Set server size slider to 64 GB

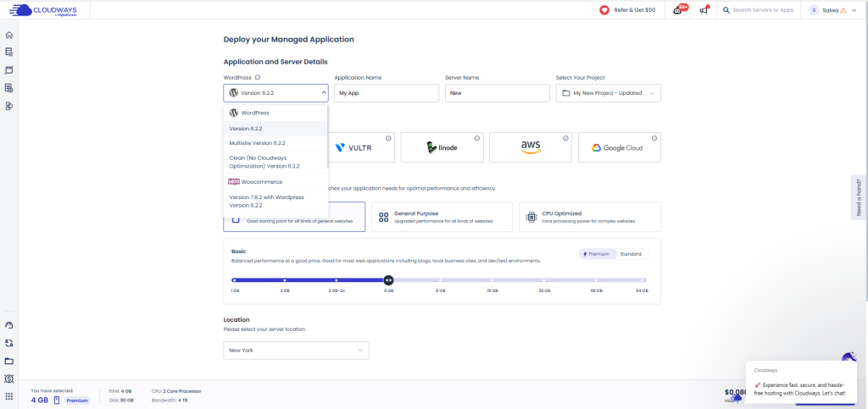[643, 280]
